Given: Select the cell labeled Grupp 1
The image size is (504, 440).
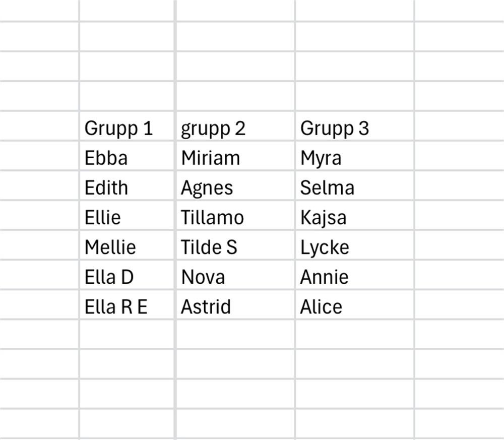Looking at the screenshot, I should pyautogui.click(x=118, y=129).
